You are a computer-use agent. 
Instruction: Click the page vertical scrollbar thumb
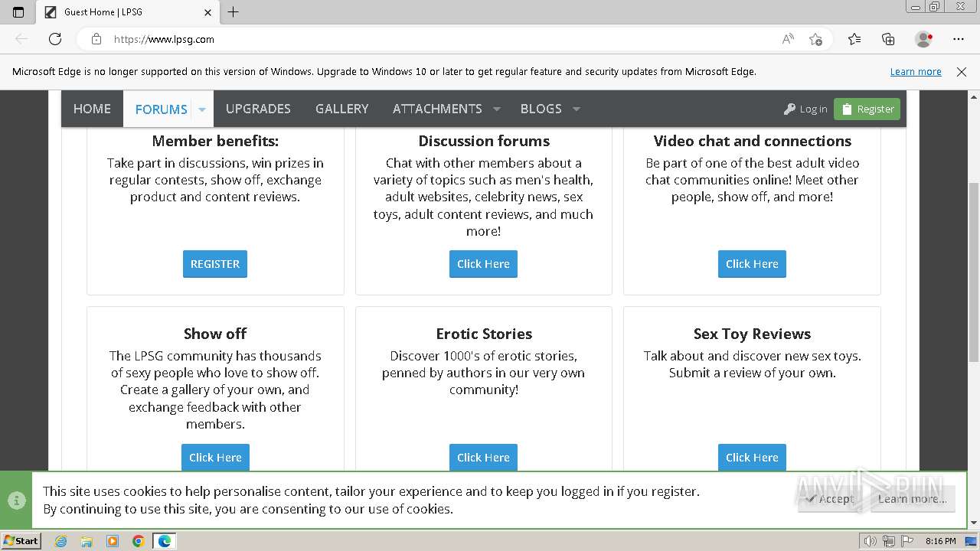pyautogui.click(x=974, y=272)
